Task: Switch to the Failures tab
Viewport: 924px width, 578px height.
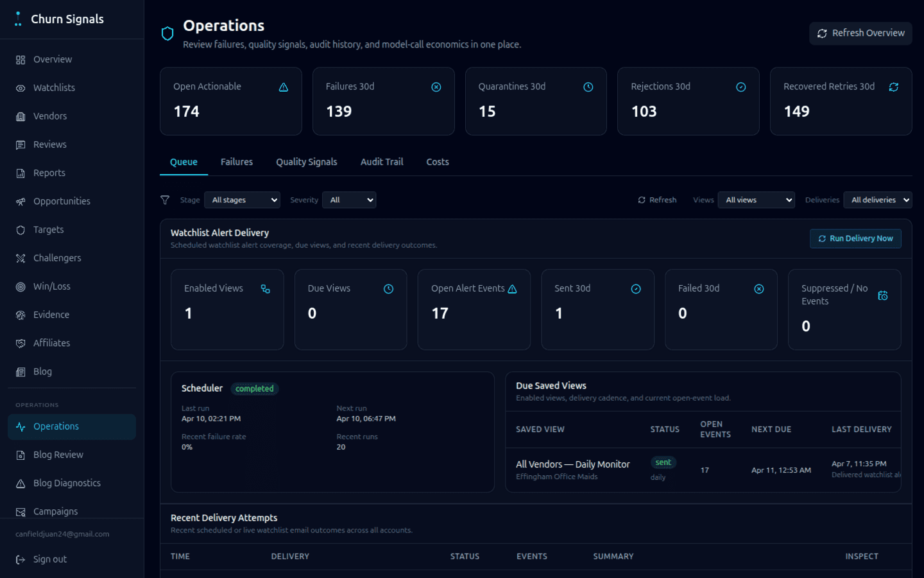Action: [x=236, y=162]
